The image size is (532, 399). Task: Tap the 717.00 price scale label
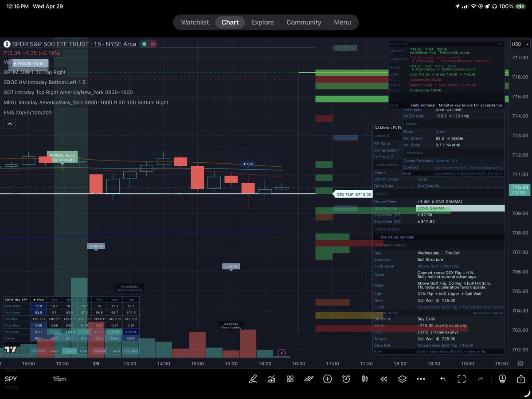point(520,58)
